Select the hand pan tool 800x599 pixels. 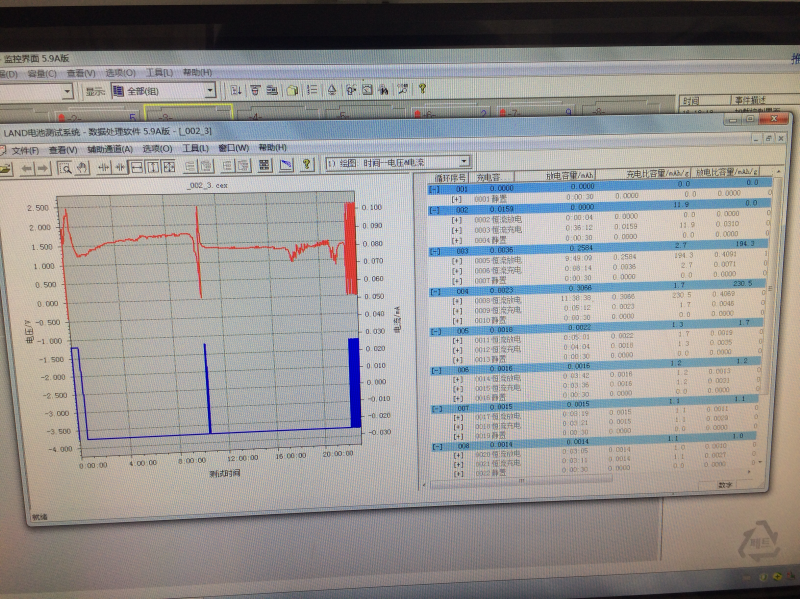(82, 167)
